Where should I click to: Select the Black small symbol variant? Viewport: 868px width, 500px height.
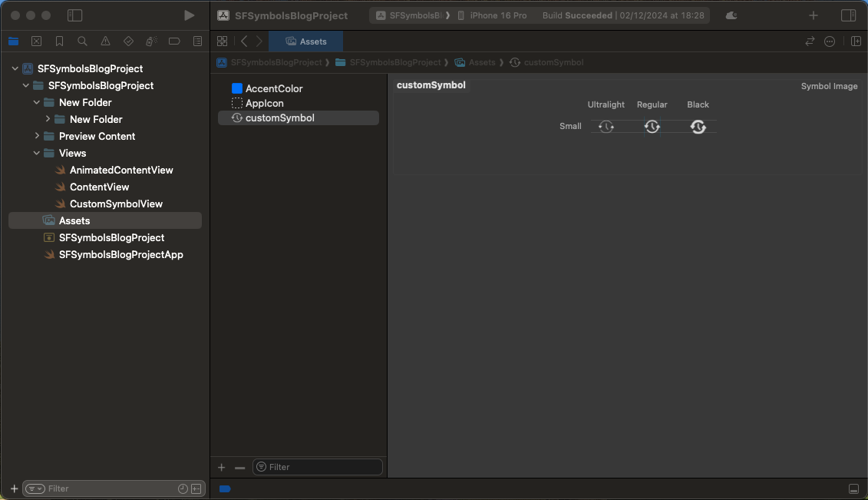click(x=698, y=127)
